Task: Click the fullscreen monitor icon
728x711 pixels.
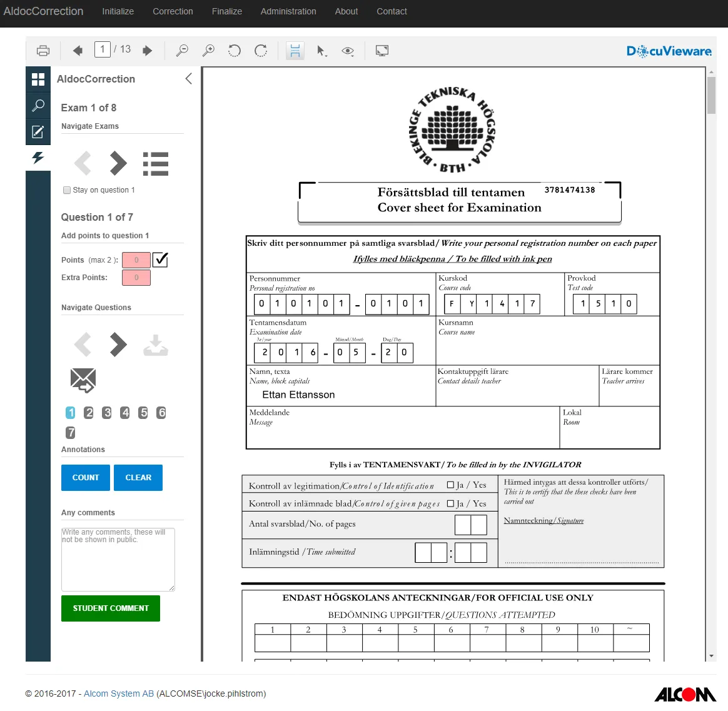Action: pyautogui.click(x=382, y=51)
